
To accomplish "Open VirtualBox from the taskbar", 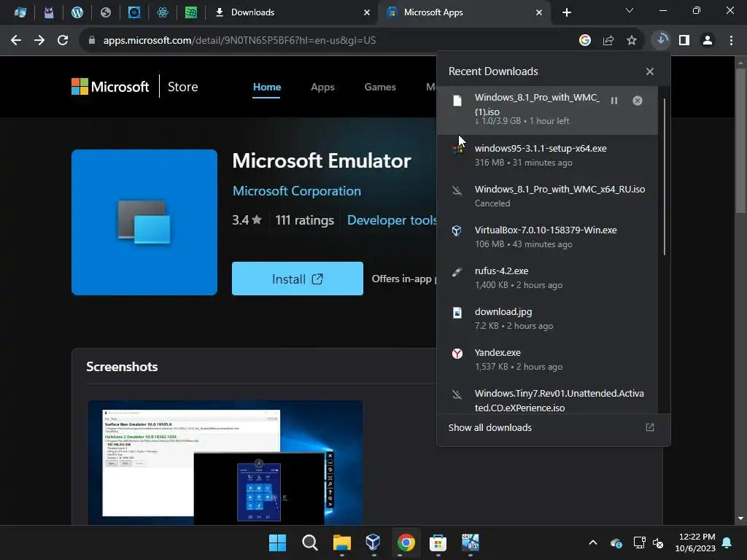I will coord(373,542).
